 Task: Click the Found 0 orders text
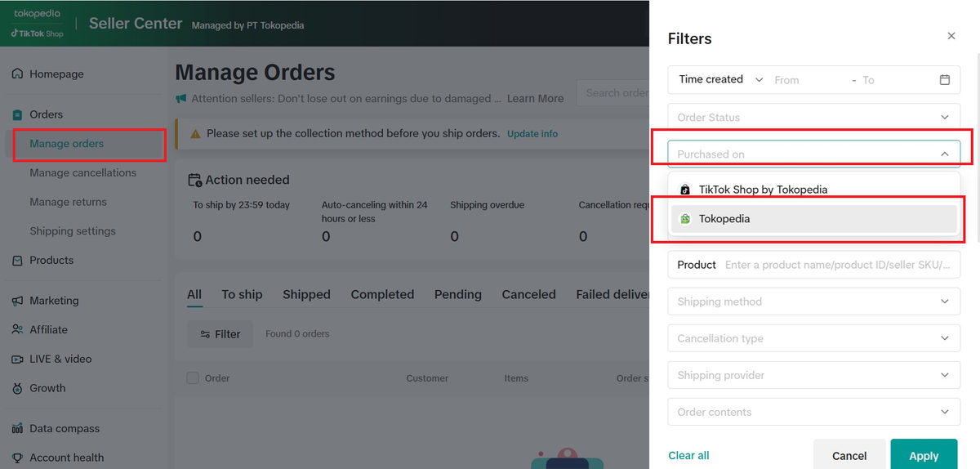click(x=297, y=334)
